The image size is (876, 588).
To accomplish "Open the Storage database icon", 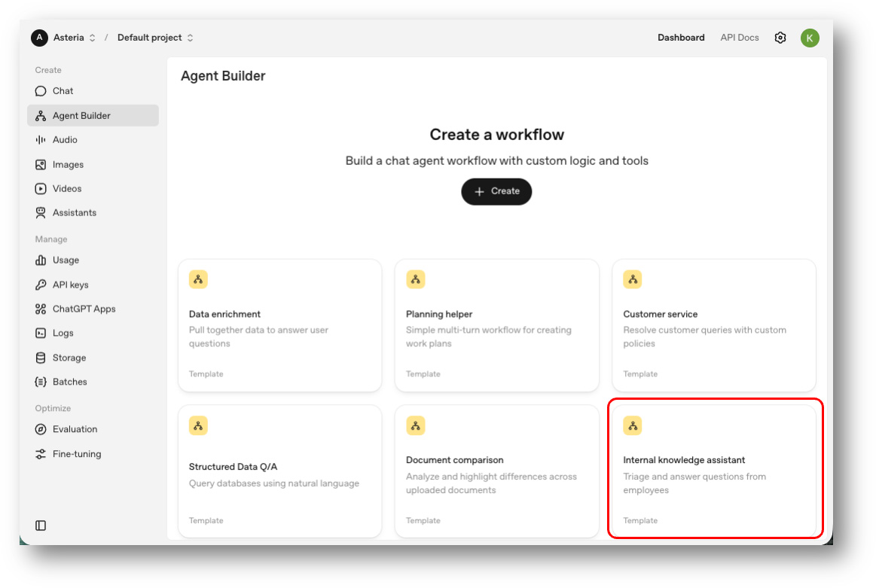I will pos(41,358).
